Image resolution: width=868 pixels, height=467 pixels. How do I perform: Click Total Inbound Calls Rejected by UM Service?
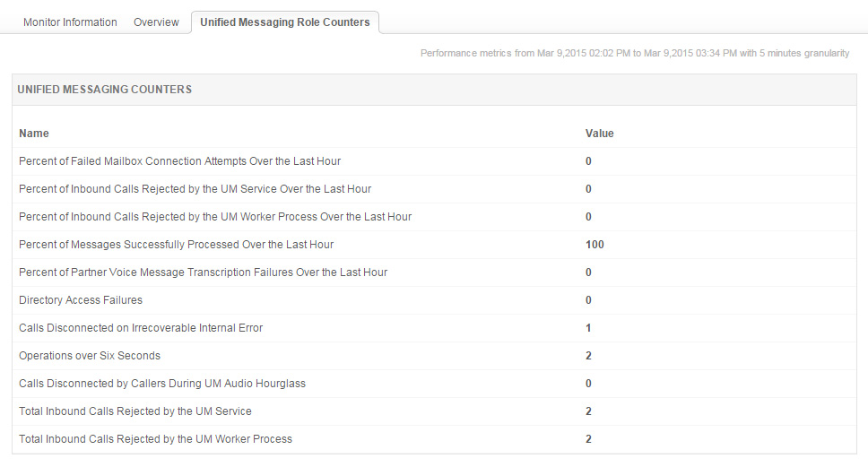pyautogui.click(x=135, y=411)
